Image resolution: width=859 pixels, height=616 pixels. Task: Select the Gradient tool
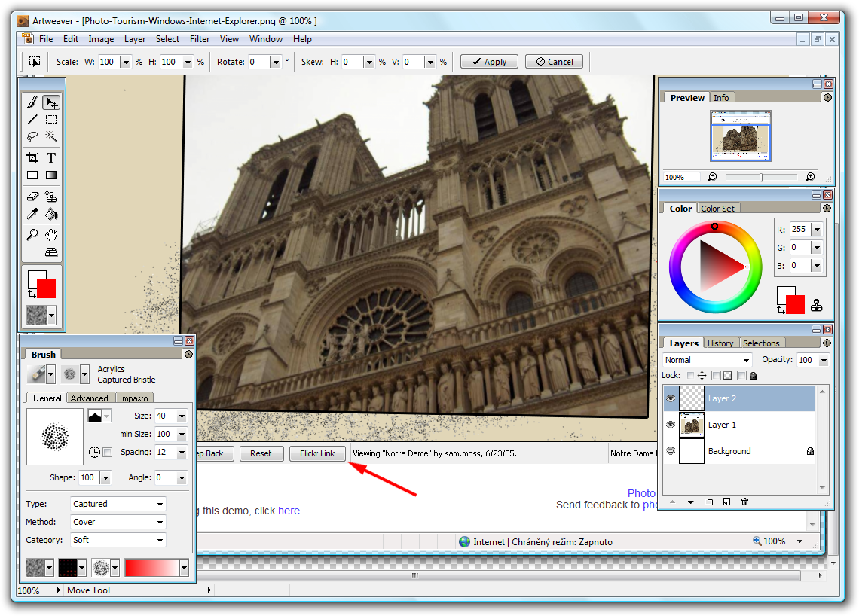point(51,175)
